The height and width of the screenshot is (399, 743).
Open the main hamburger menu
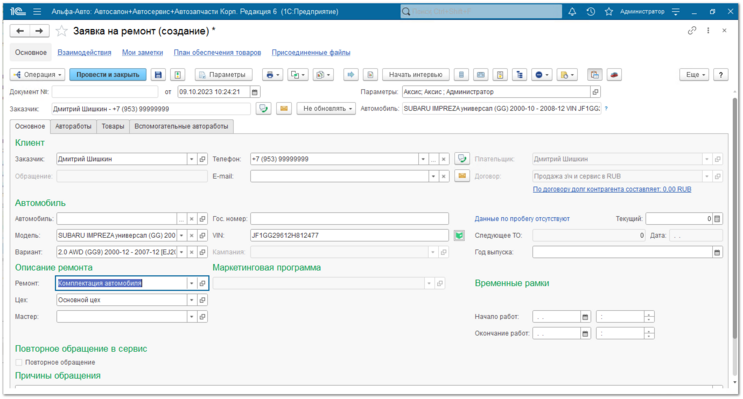[x=37, y=12]
